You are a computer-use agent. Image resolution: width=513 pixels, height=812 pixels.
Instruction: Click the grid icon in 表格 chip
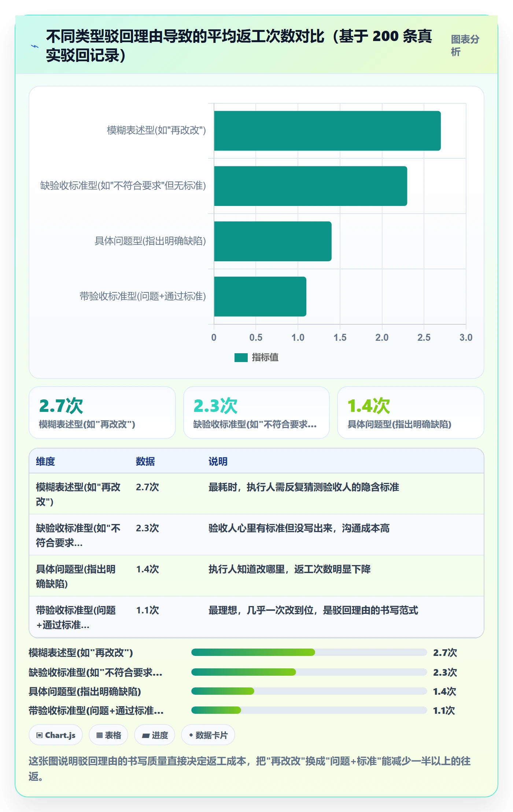pyautogui.click(x=99, y=735)
